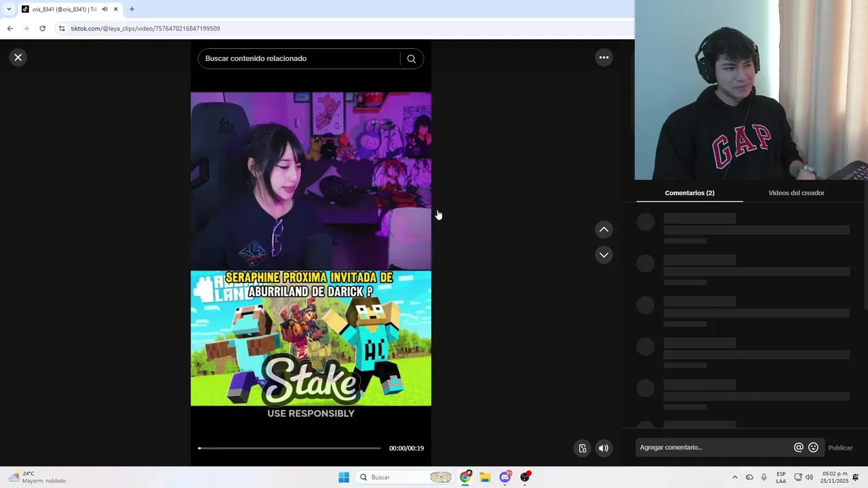Open the clock and date 25/11/2025
Screen dimensions: 868x488
tap(835, 477)
